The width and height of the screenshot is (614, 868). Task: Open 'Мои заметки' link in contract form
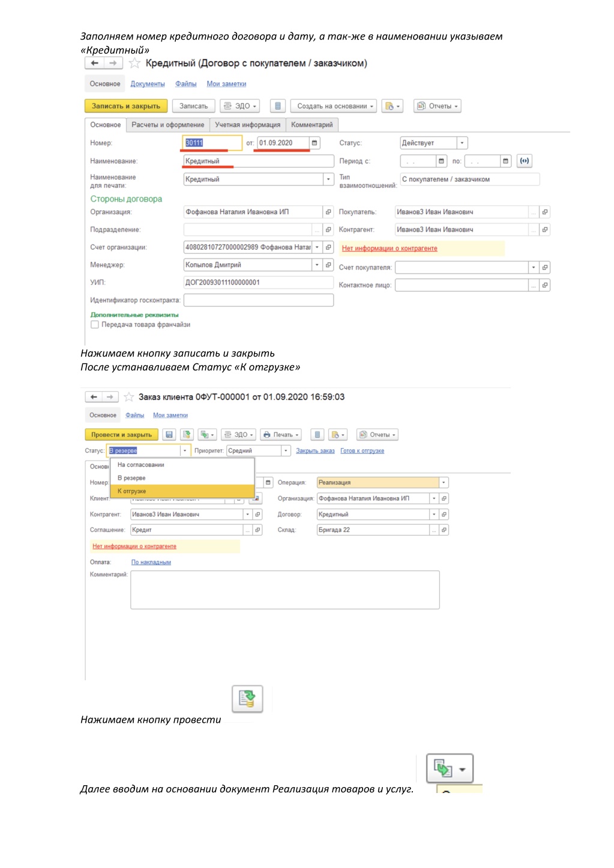tap(226, 84)
